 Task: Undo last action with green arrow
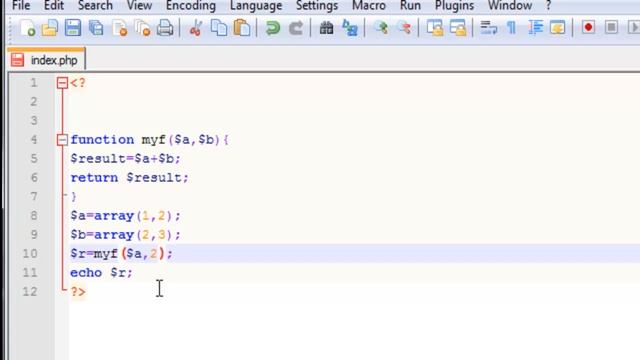(x=273, y=28)
